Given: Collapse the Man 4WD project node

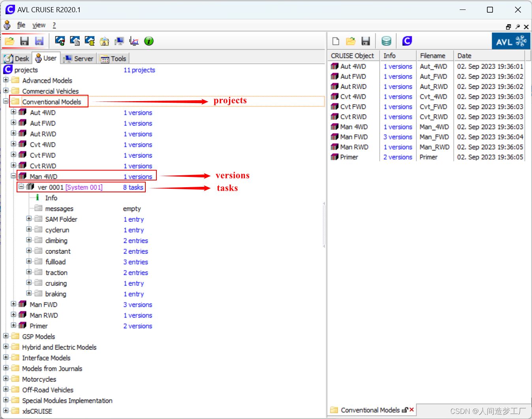Looking at the screenshot, I should (x=13, y=176).
